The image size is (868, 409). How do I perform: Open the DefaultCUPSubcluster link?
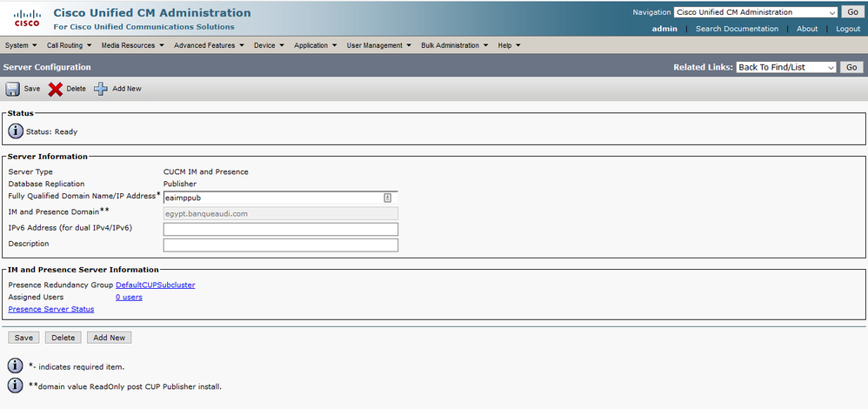[x=155, y=285]
